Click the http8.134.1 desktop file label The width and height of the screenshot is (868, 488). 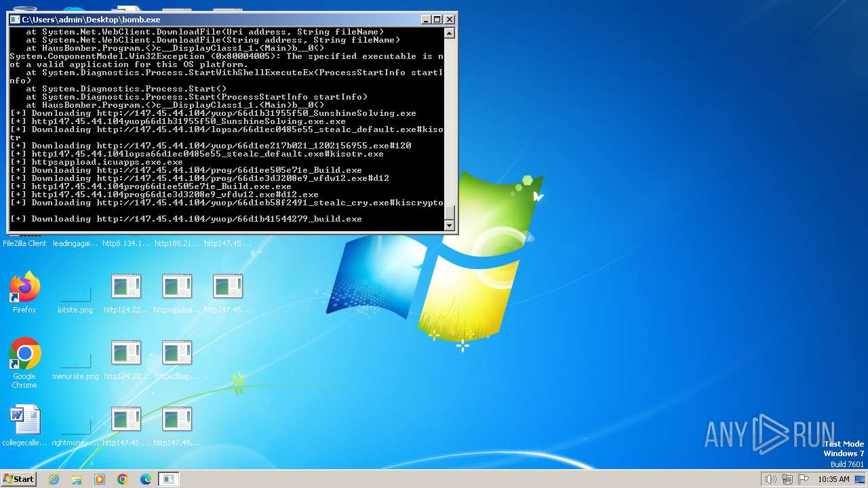[x=126, y=243]
